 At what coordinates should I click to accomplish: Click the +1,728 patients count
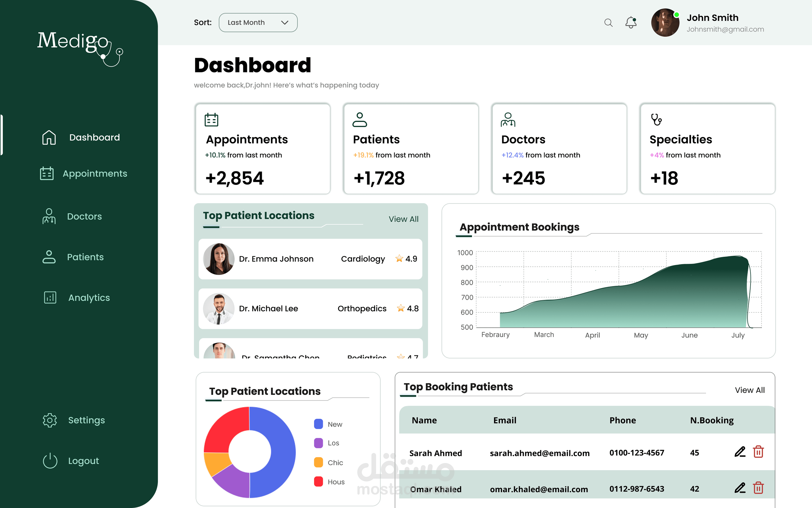(379, 178)
